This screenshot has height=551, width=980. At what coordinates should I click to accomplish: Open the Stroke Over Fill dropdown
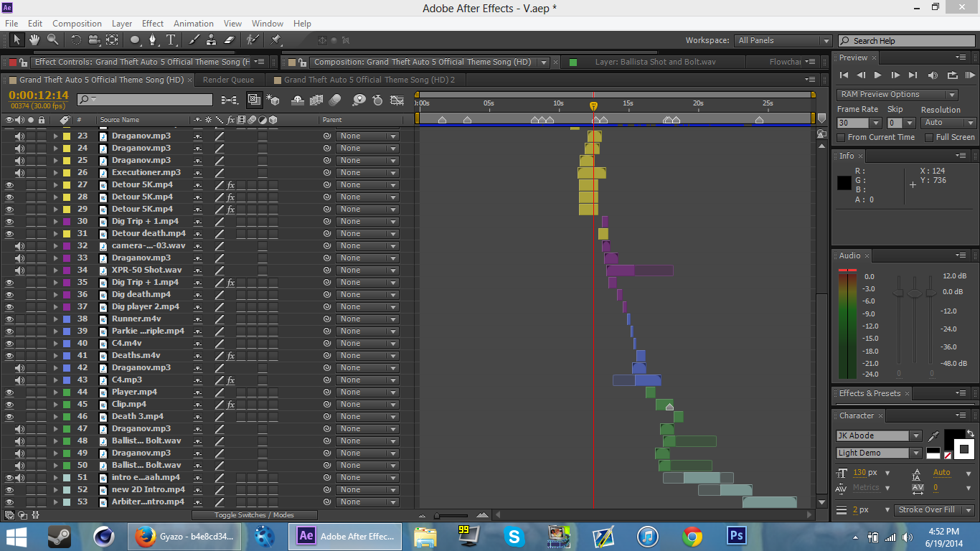[x=934, y=509]
